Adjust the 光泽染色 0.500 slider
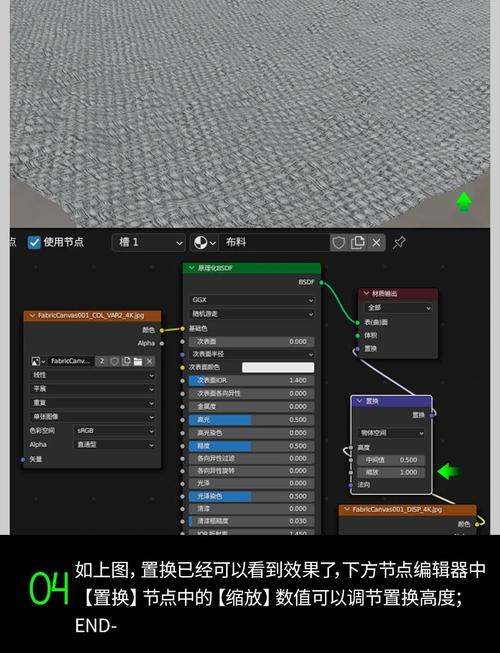 click(x=251, y=496)
